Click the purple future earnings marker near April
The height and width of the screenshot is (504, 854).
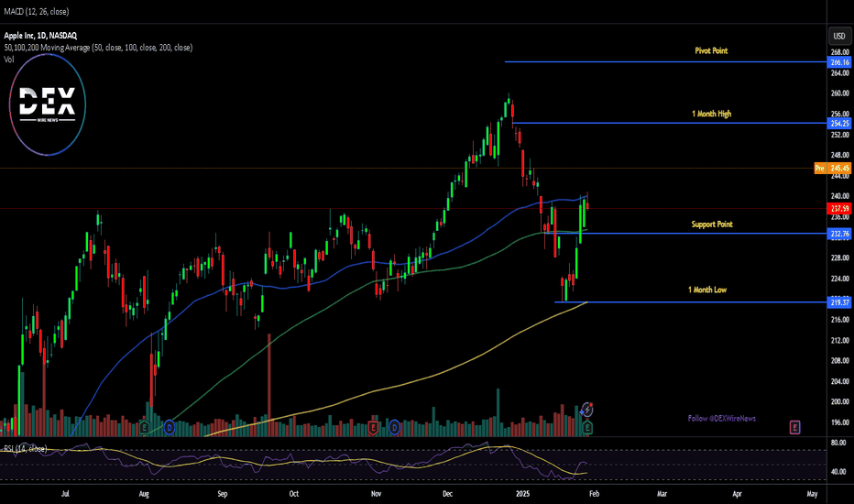pyautogui.click(x=794, y=427)
